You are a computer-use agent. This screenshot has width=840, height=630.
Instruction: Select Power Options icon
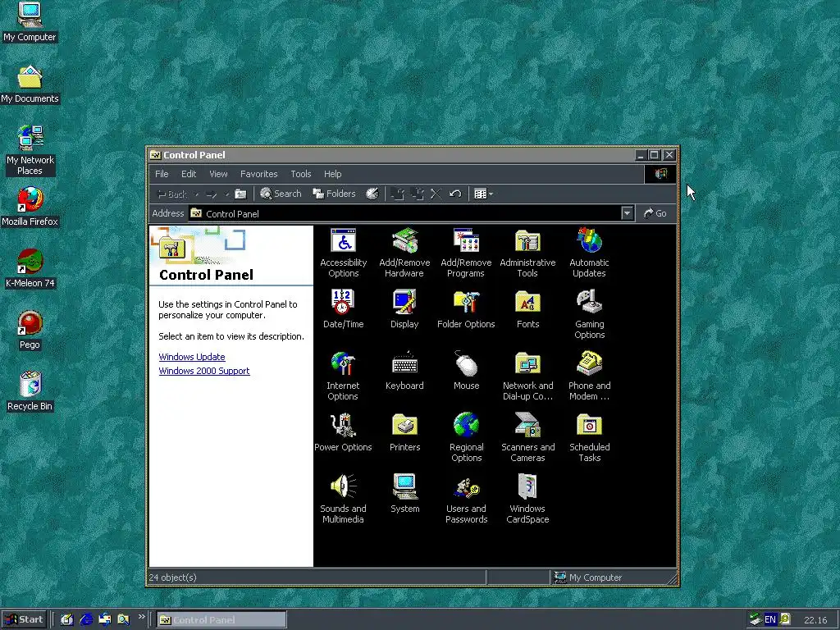(x=343, y=432)
